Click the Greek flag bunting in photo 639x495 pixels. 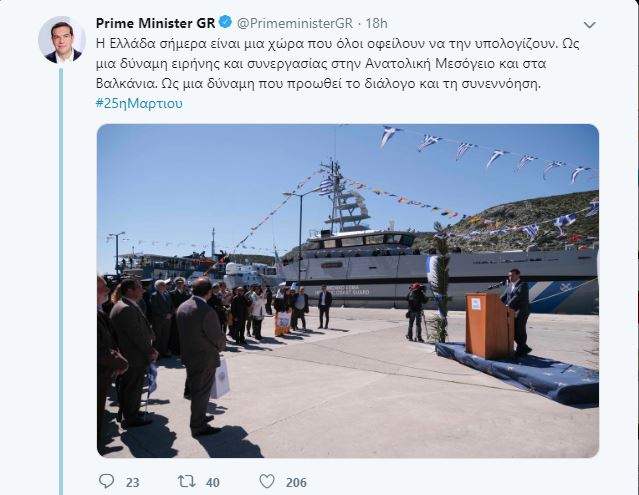click(x=487, y=155)
